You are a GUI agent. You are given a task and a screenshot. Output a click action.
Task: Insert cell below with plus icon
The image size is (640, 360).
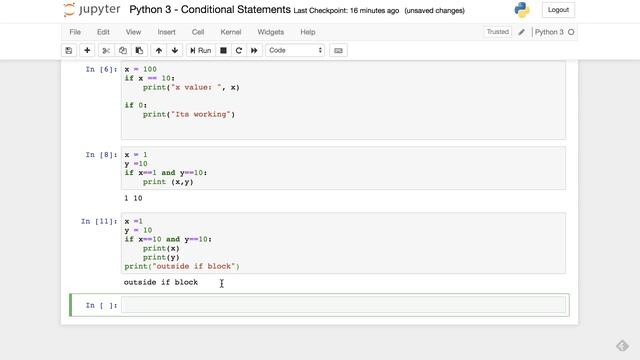coord(87,51)
